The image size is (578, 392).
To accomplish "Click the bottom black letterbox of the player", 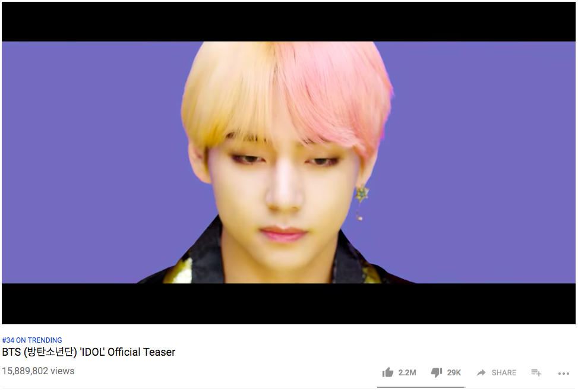I will pyautogui.click(x=289, y=304).
